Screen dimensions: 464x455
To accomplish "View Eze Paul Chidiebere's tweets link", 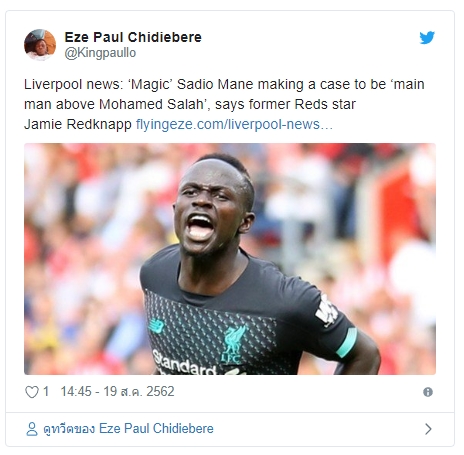I will point(128,429).
